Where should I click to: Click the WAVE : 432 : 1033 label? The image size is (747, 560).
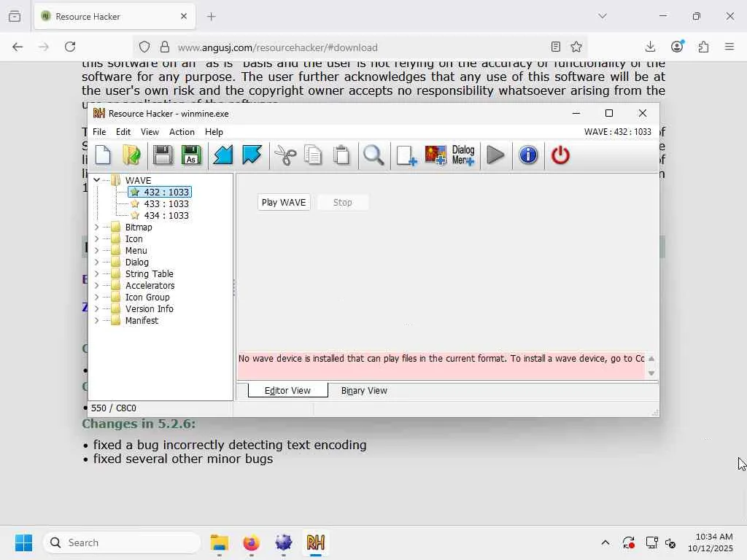[617, 132]
